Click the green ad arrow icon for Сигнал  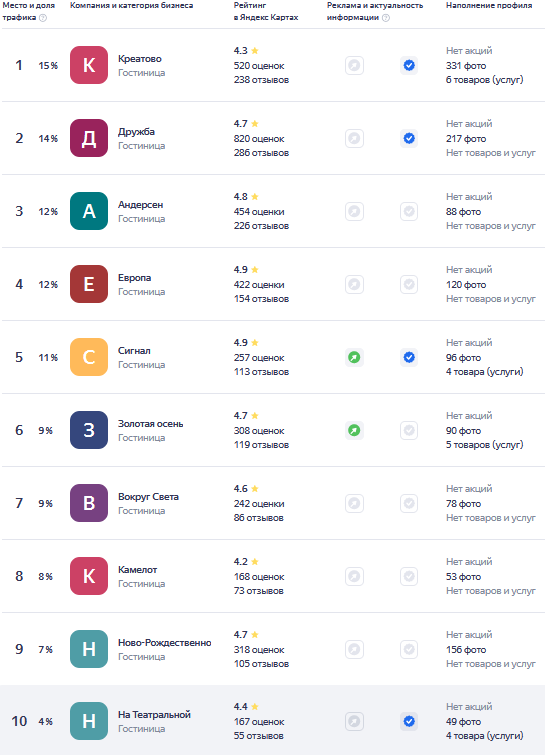pos(354,357)
